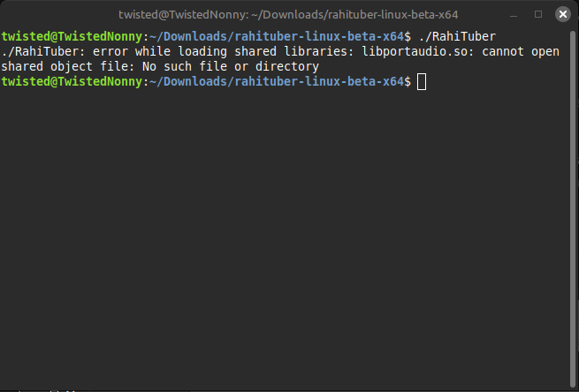Click the blue Downloads path in first prompt
This screenshot has height=392, width=579.
click(277, 36)
